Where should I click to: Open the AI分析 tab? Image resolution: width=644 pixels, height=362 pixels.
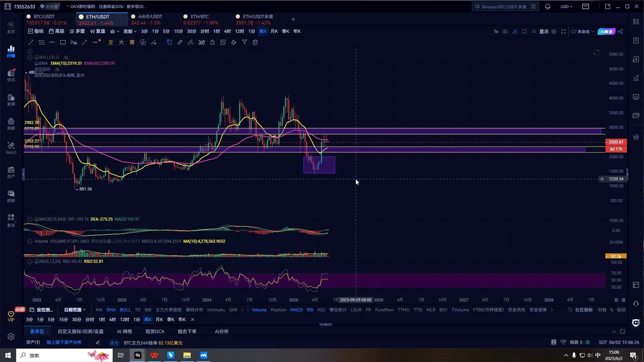pos(221,331)
